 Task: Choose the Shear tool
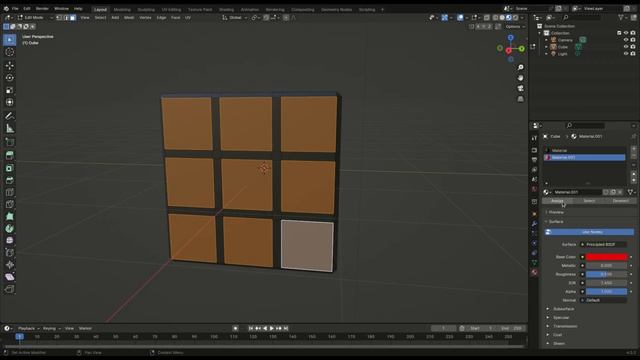coord(10,277)
